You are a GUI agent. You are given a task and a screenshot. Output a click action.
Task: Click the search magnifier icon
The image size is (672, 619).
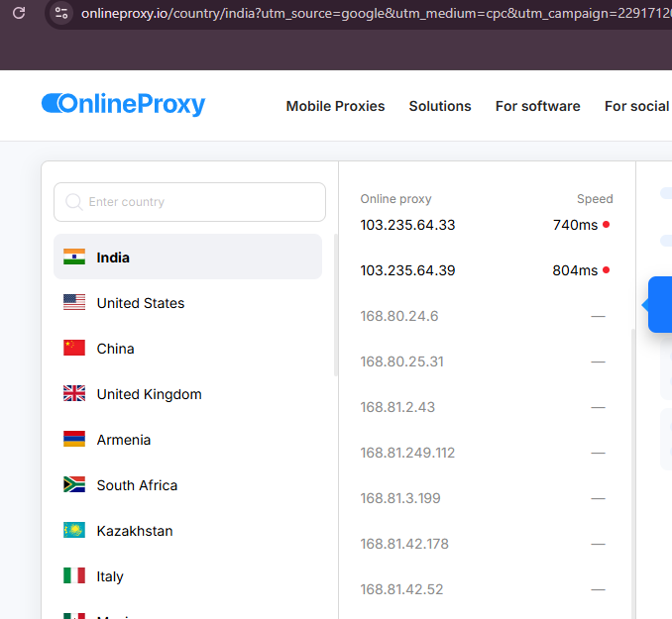click(x=73, y=202)
